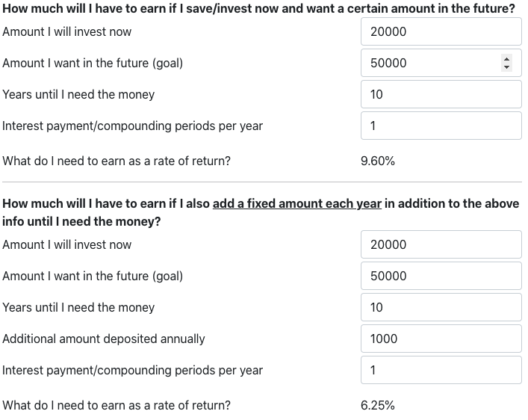The image size is (528, 420).
Task: Click the first 'Amount I want in the future (goal)' label
Action: [93, 63]
